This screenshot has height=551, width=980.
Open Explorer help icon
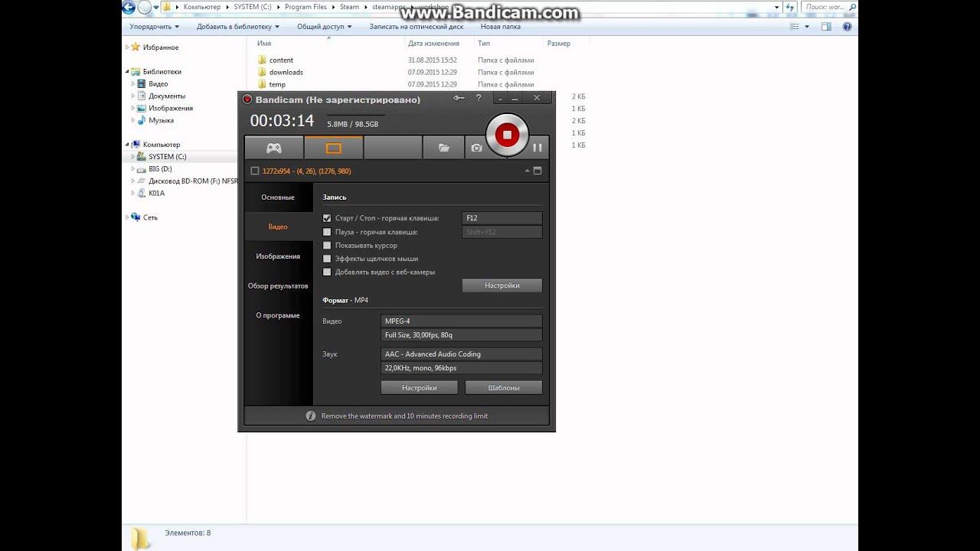[x=848, y=26]
